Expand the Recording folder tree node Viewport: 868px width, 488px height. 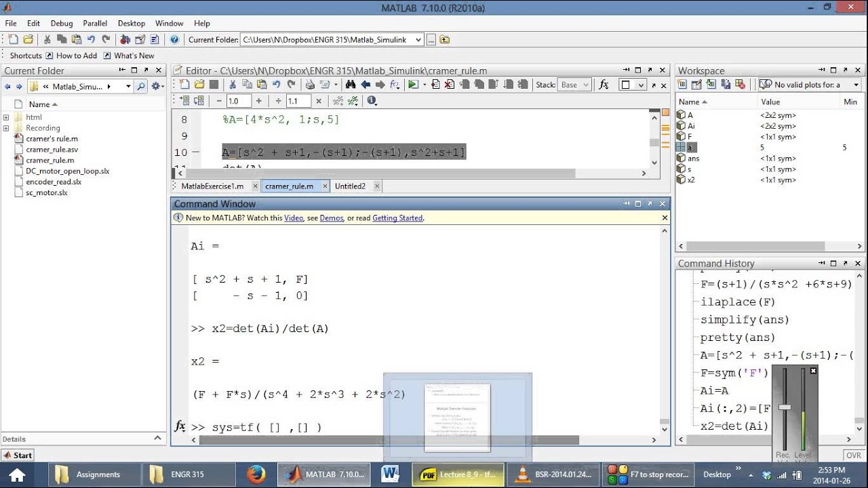click(x=6, y=128)
